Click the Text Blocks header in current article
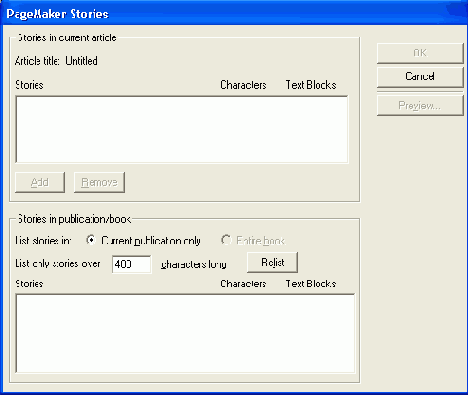Viewport: 468px width, 395px height. pos(311,85)
